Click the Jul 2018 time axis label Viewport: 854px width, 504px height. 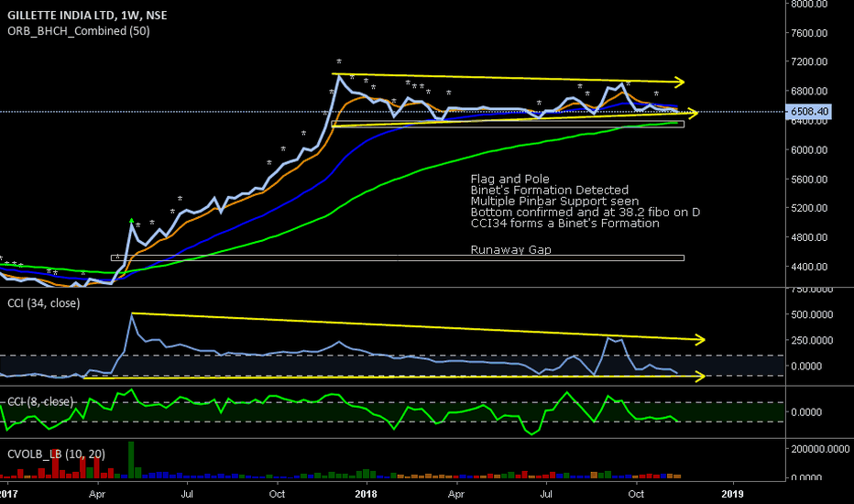546,494
